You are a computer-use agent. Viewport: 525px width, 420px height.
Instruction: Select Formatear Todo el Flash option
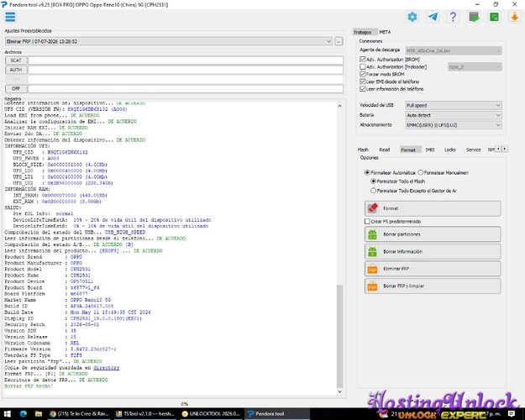[373, 181]
